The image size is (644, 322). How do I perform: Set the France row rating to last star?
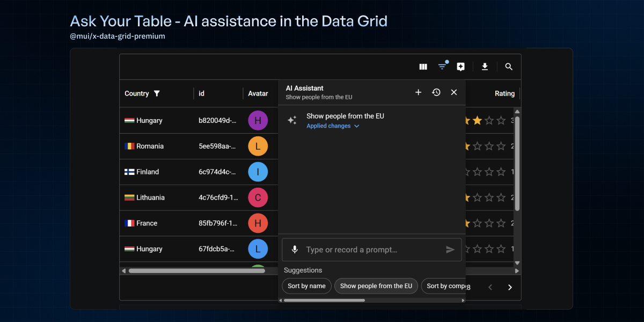501,223
